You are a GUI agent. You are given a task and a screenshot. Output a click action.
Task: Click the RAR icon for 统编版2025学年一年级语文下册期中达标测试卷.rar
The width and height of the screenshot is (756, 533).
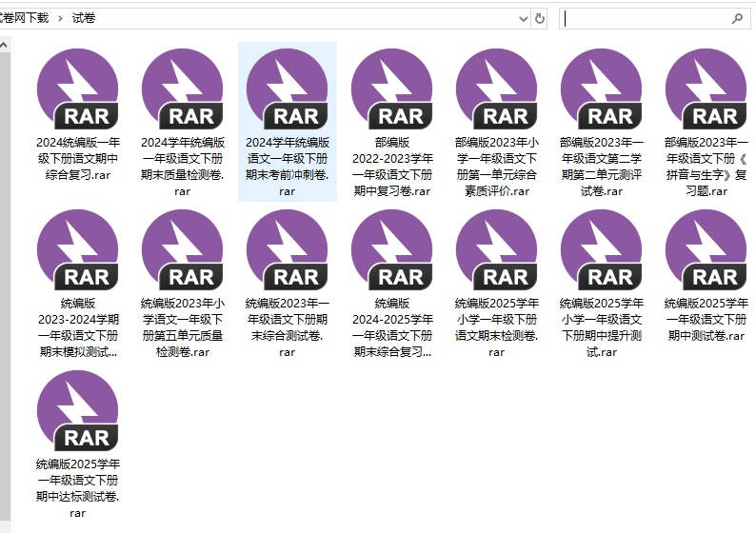tap(78, 411)
